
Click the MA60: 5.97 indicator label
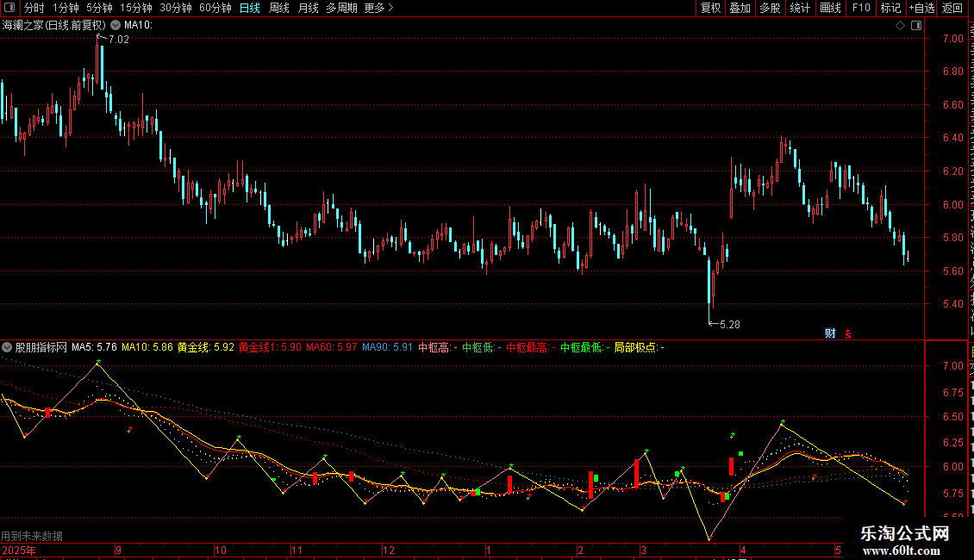332,347
